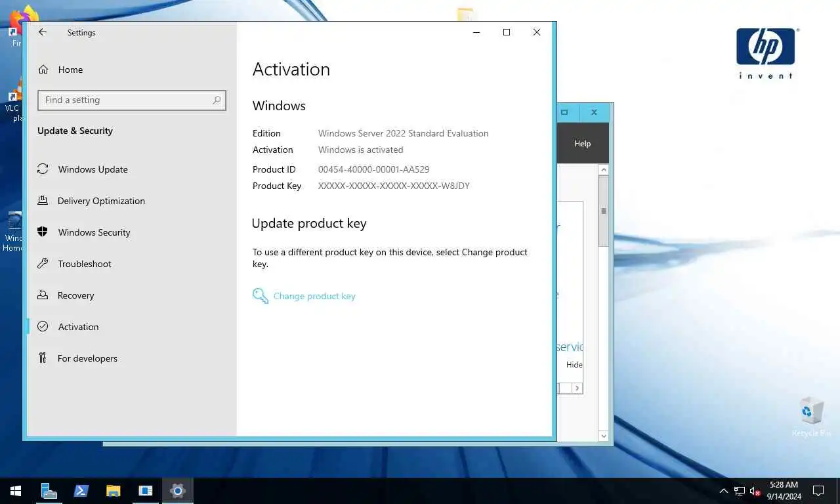
Task: Click the Windows is activated status text
Action: pyautogui.click(x=361, y=150)
